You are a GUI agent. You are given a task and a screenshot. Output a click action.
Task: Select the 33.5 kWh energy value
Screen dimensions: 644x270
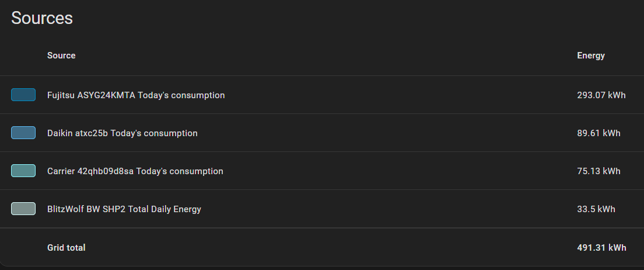click(x=596, y=209)
